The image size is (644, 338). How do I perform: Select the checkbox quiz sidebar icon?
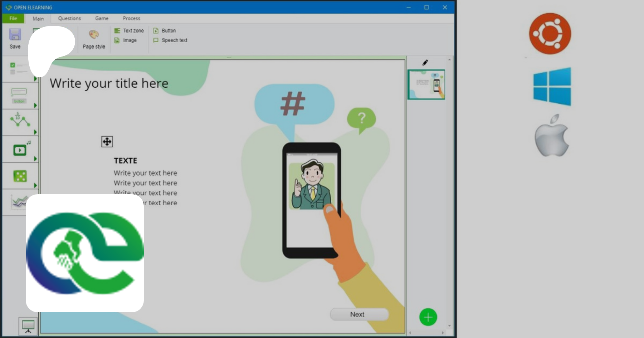(x=18, y=69)
